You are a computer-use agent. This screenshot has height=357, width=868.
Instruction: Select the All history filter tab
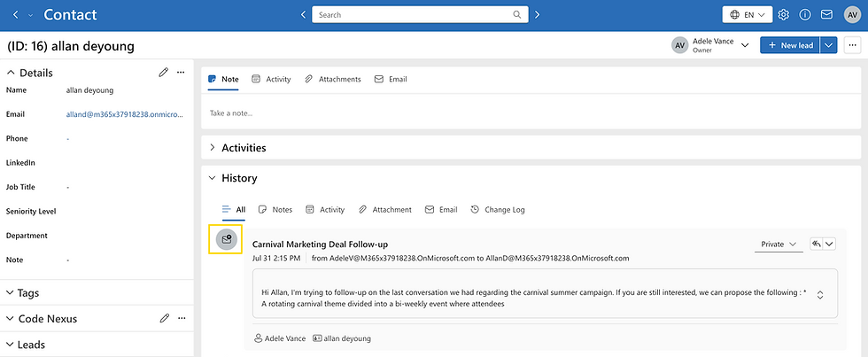click(234, 210)
